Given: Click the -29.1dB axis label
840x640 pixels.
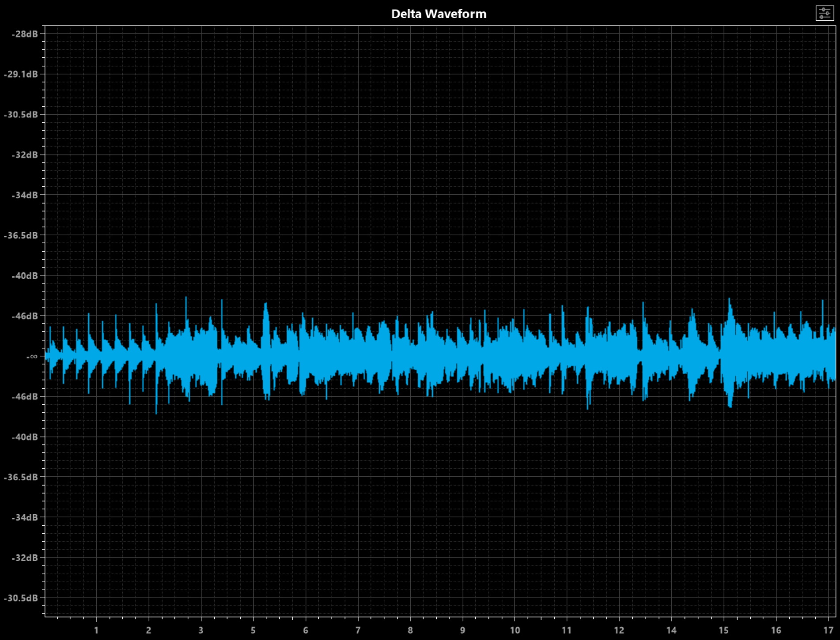Looking at the screenshot, I should [21, 74].
